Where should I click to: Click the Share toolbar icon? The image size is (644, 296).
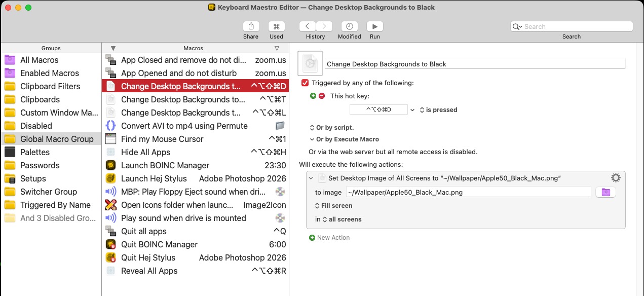[251, 27]
